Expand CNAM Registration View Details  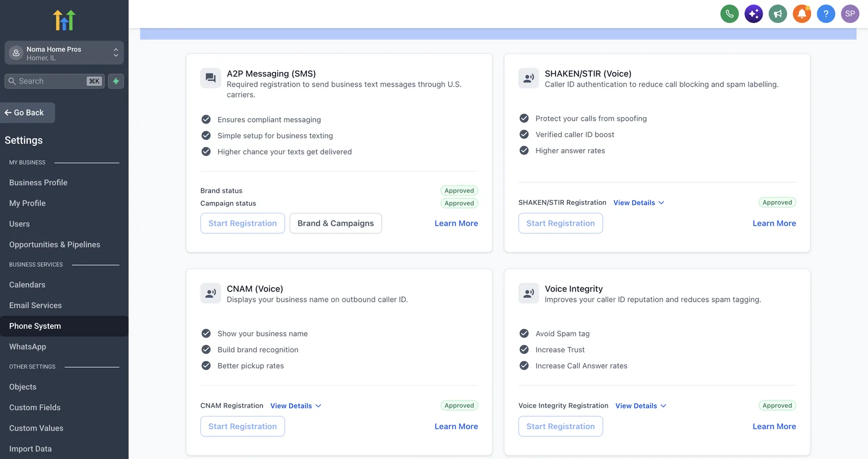(296, 406)
